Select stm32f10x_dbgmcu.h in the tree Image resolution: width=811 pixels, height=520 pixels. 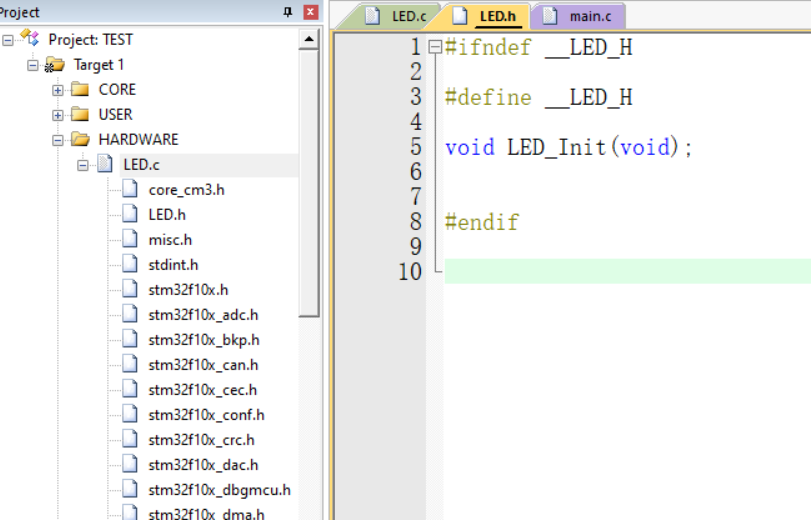coord(219,490)
